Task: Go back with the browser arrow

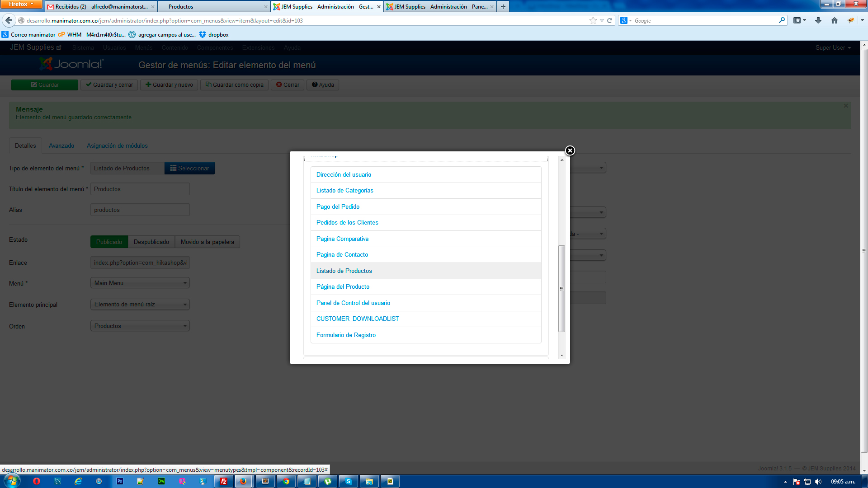Action: [x=9, y=20]
